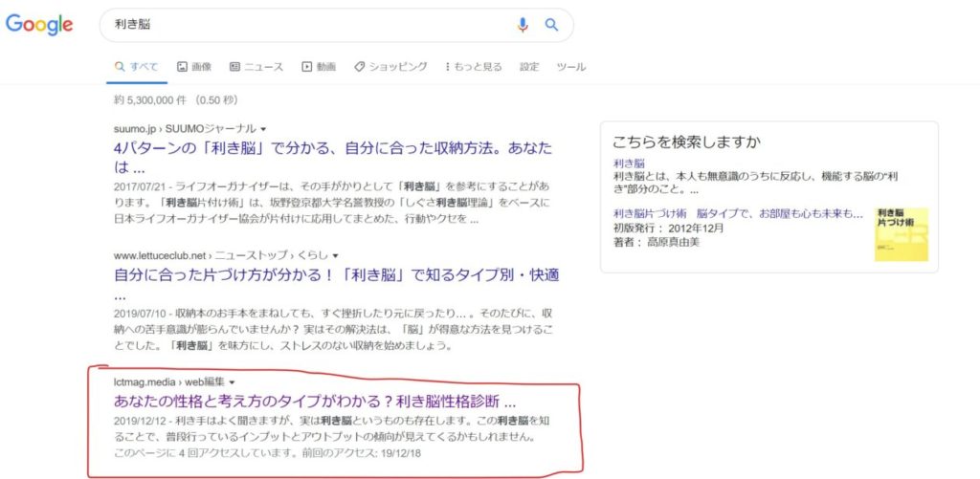Click the 約 5,300,000 件 result count
The image size is (980, 479).
point(150,100)
